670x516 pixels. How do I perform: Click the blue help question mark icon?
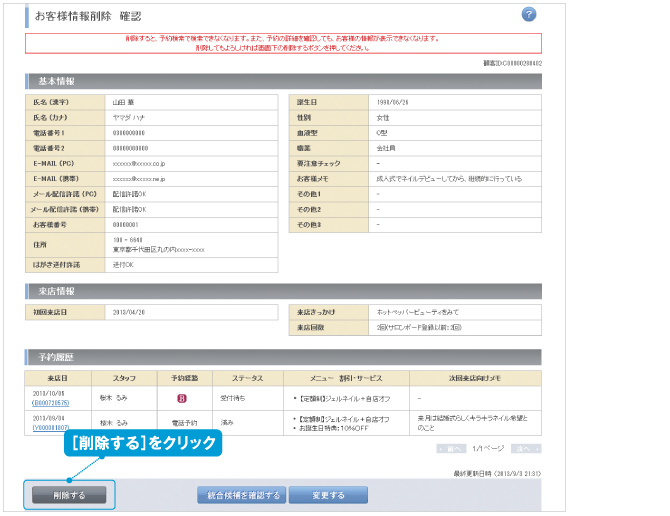tap(529, 14)
